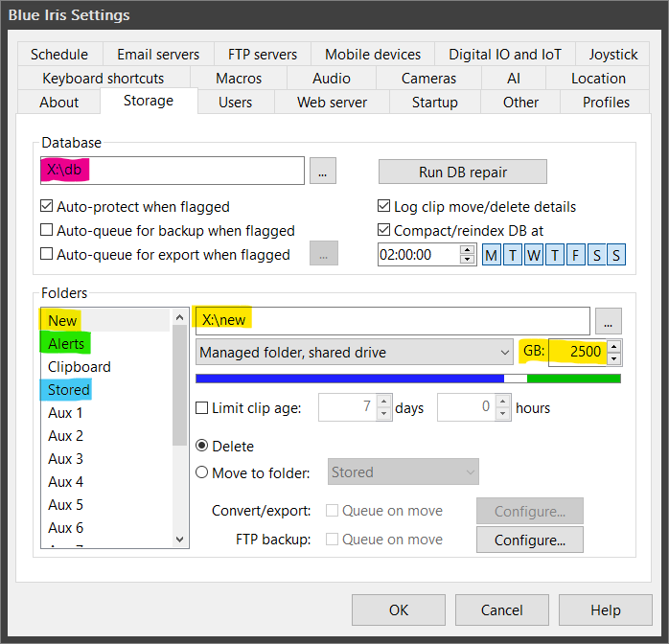The image size is (669, 644).
Task: Toggle Wednesday compact day button
Action: click(533, 255)
